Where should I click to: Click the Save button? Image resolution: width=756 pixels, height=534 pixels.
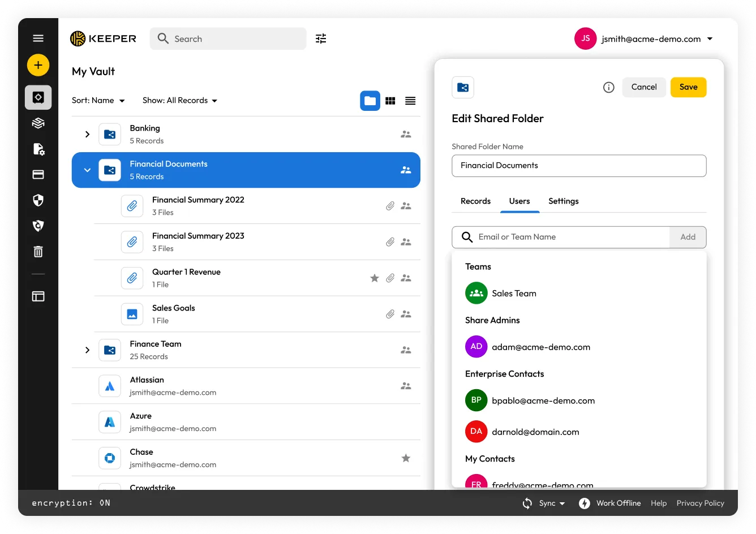coord(689,87)
